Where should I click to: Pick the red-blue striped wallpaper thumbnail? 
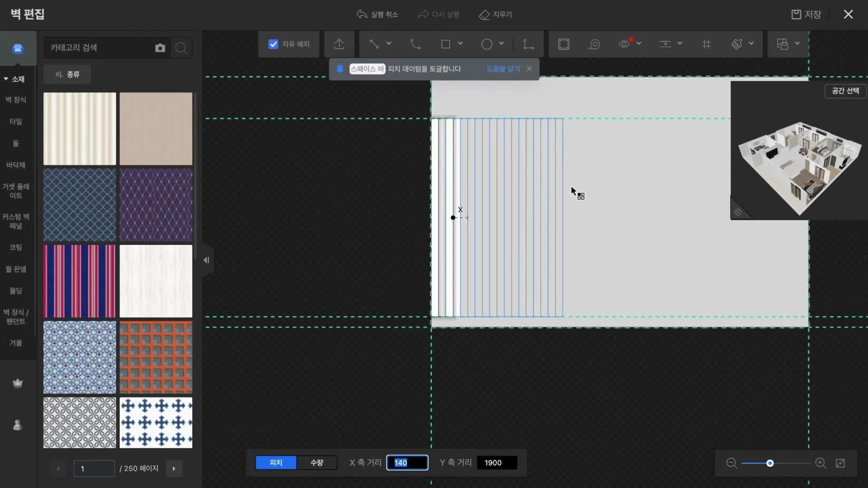tap(80, 281)
